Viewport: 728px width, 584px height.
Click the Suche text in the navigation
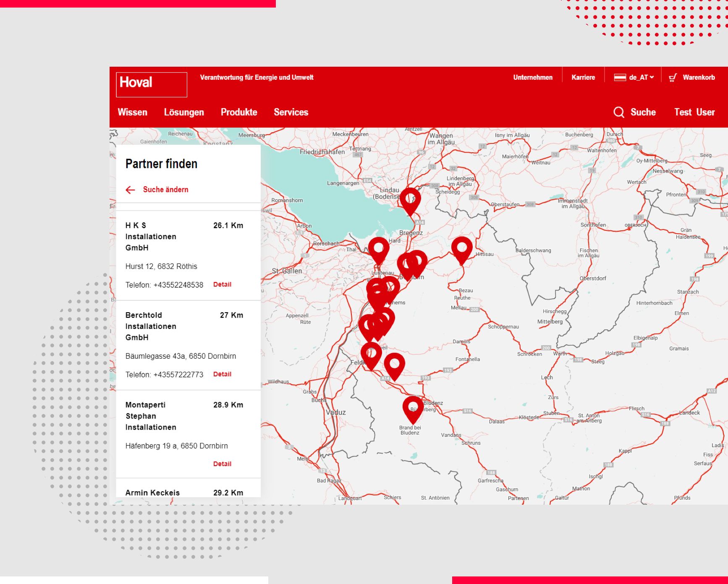click(643, 112)
